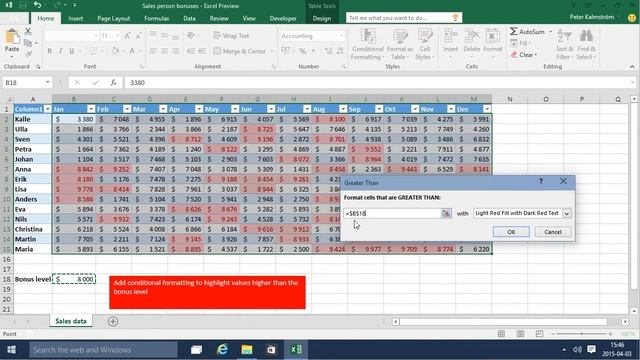Switch to the Insert tab

point(76,18)
